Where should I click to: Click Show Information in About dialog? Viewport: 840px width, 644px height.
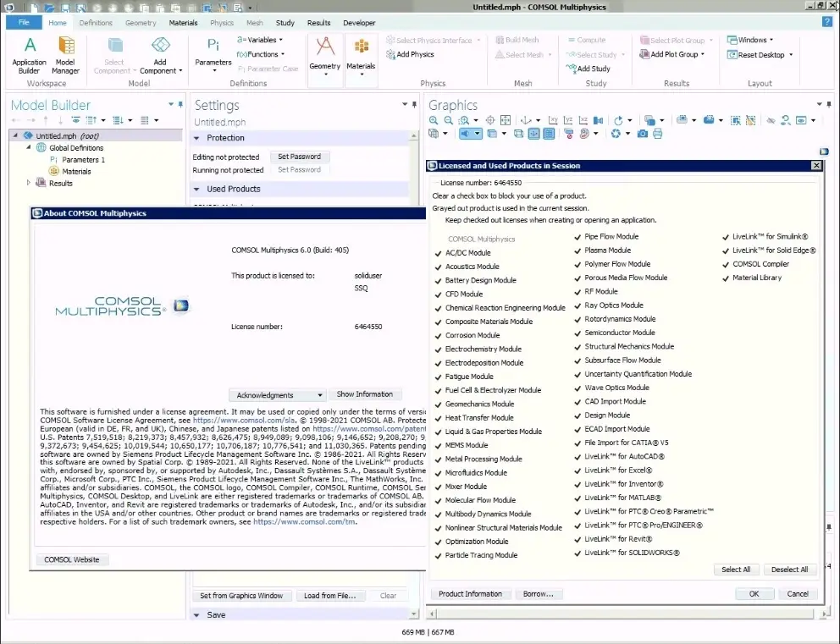tap(365, 394)
